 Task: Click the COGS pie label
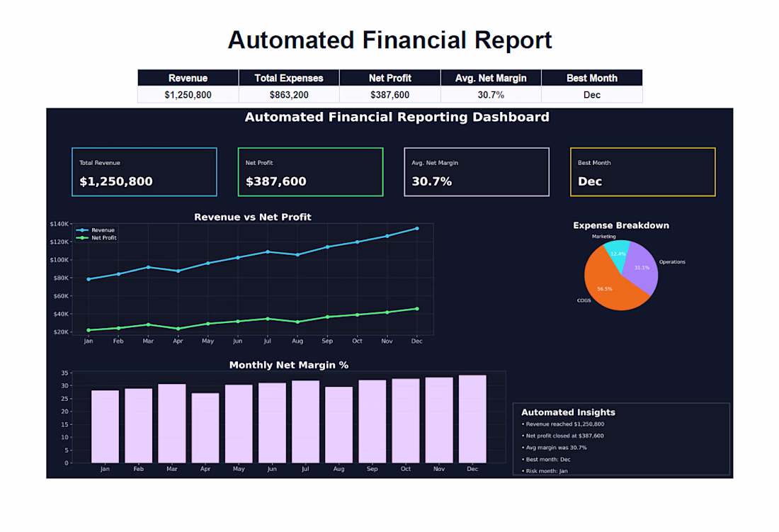coord(584,300)
